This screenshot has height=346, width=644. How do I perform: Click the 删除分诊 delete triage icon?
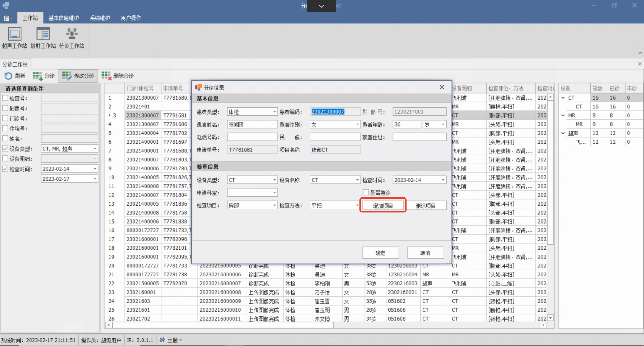point(106,76)
